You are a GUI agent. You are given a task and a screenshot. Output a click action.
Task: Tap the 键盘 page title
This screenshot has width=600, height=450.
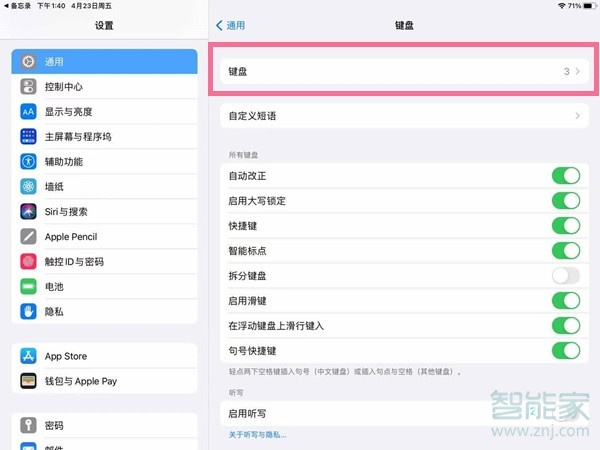404,25
